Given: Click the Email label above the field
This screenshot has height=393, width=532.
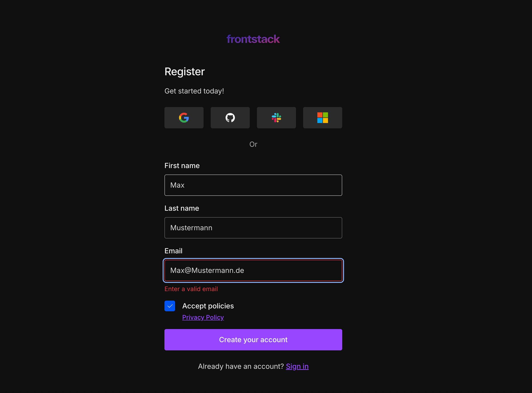Looking at the screenshot, I should click(x=173, y=251).
